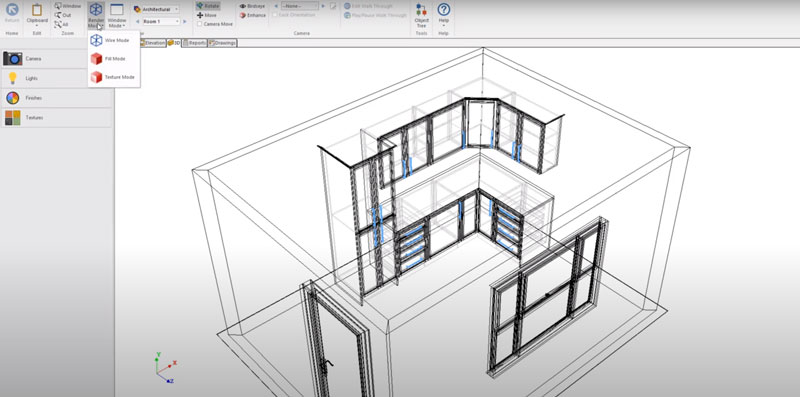The width and height of the screenshot is (800, 397).
Task: Open the Object Tree tool
Action: coord(421,15)
